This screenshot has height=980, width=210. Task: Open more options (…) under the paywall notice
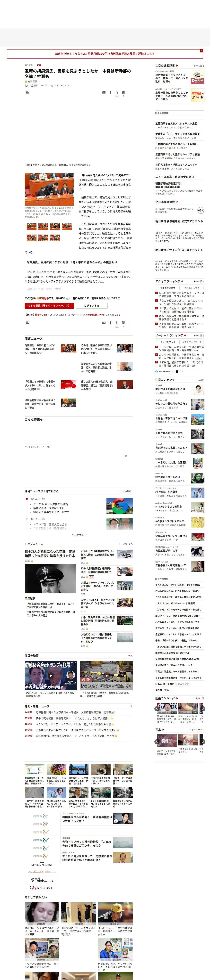click(130, 323)
